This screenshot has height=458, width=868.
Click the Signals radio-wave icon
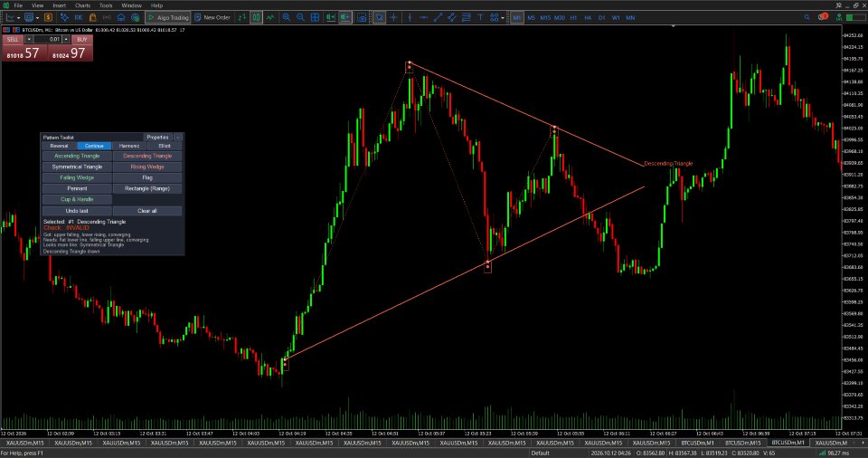coord(107,18)
